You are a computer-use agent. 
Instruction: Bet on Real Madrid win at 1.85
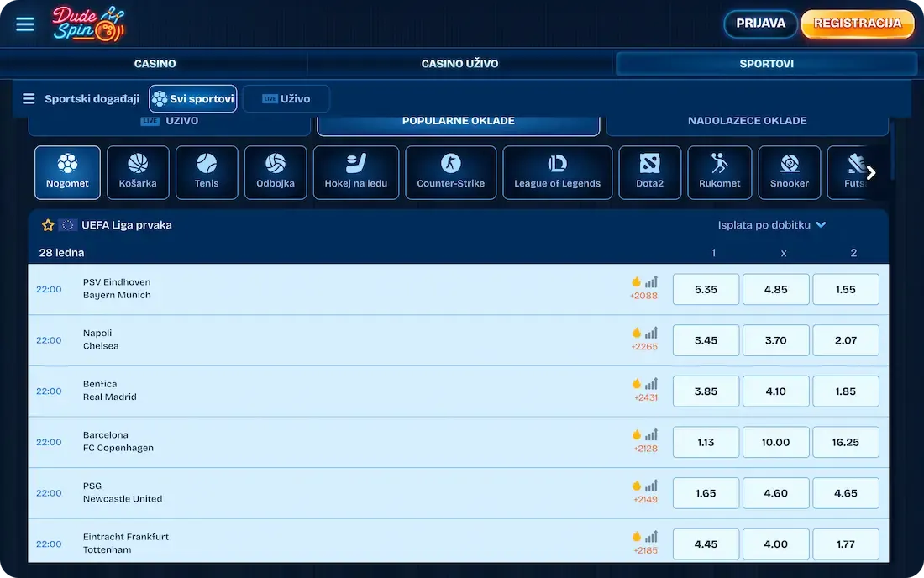pos(846,391)
